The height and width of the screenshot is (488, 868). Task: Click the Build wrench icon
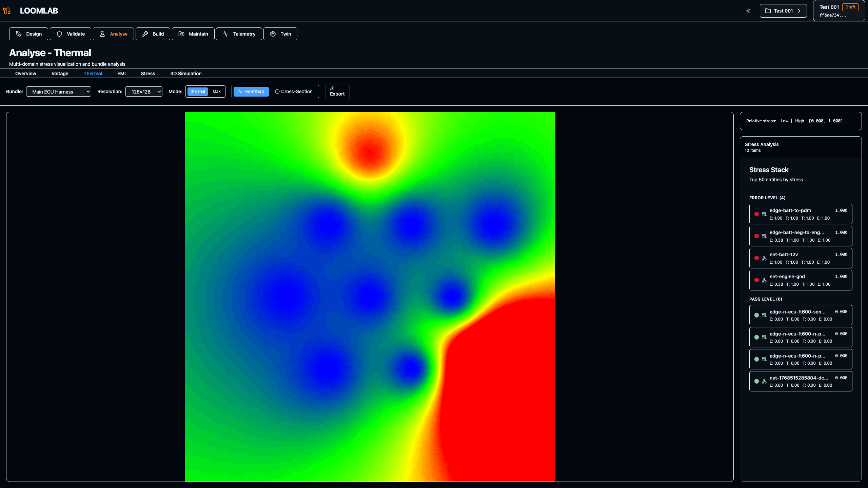click(145, 34)
